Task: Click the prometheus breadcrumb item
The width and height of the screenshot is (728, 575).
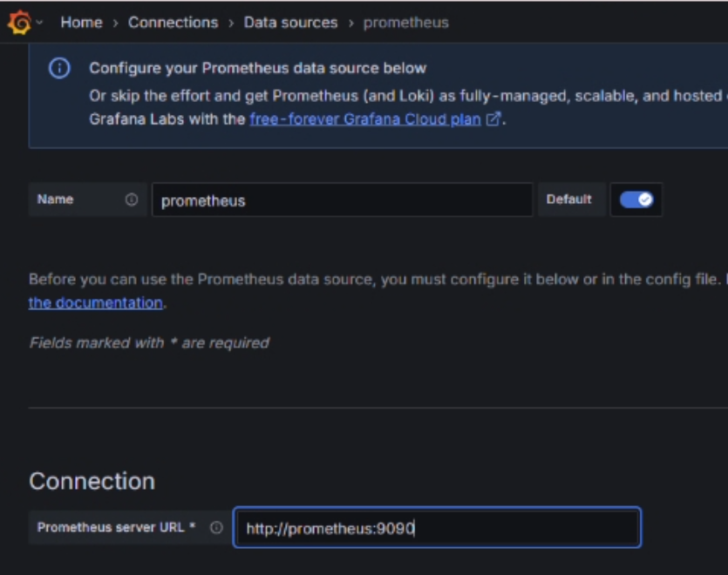Action: click(405, 23)
